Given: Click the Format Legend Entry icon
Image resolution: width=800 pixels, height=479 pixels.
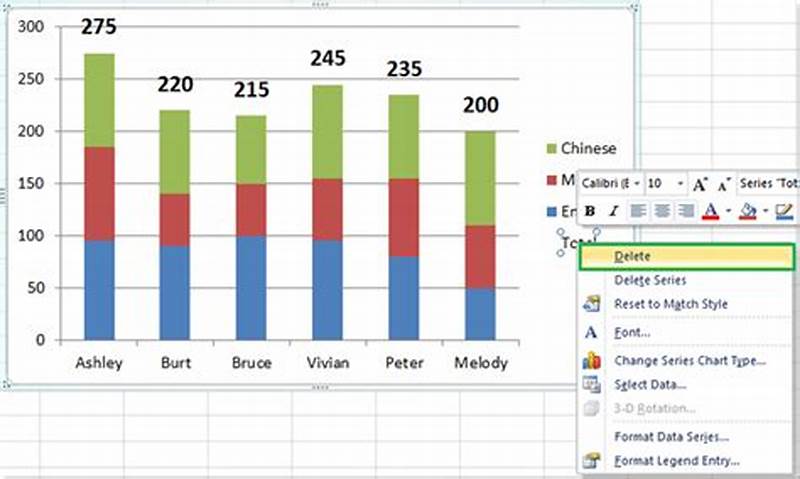Looking at the screenshot, I should click(x=591, y=461).
